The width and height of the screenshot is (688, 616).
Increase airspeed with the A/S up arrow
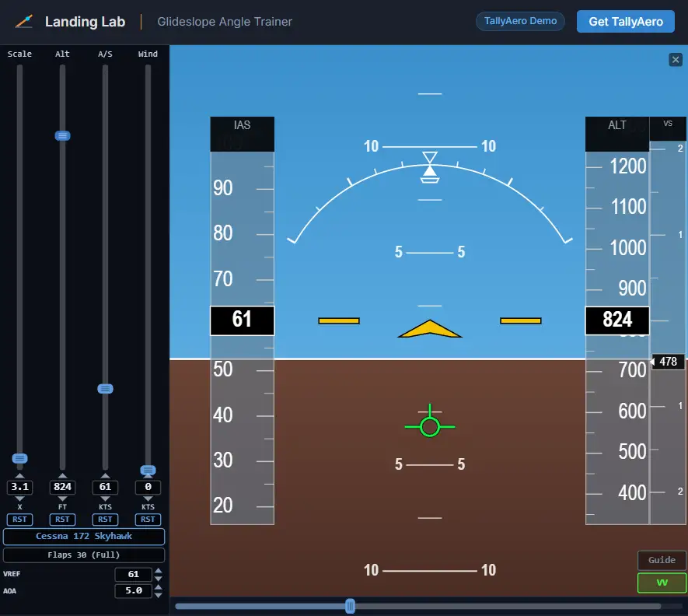click(x=105, y=476)
